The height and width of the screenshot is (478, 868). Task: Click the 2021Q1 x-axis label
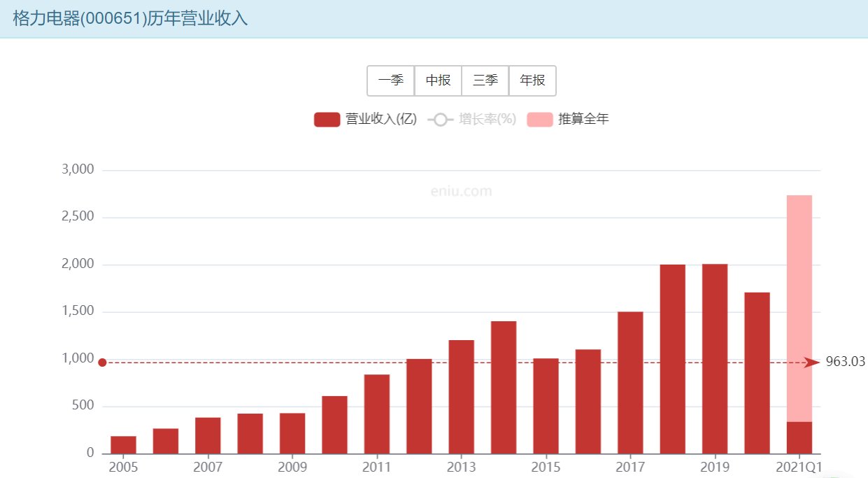click(x=799, y=467)
